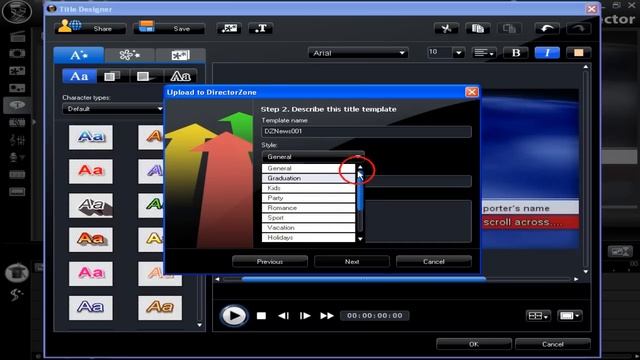Screen dimensions: 640x360
Task: Open the grid lines dropdown
Action: coord(538,316)
